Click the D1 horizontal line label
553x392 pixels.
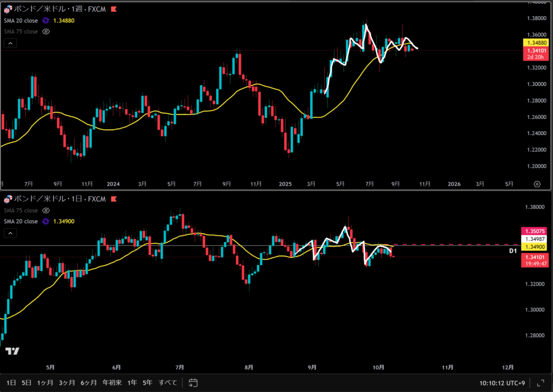point(512,251)
